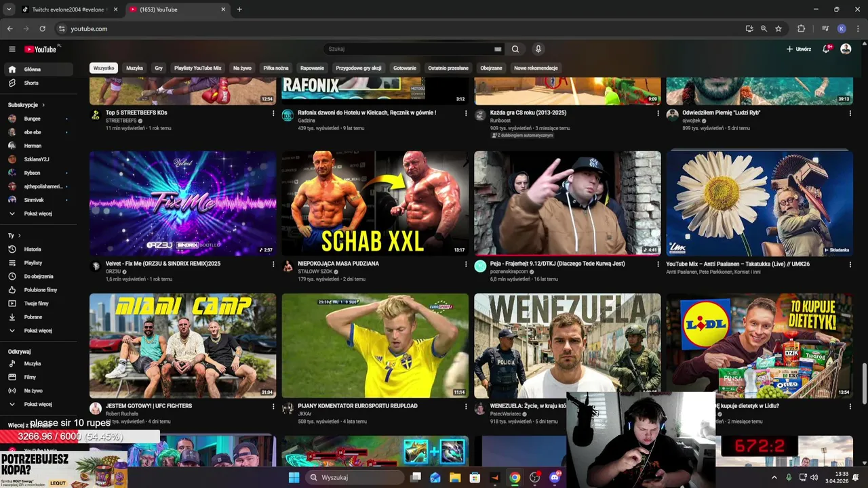
Task: Open the YouTube hamburger guide menu
Action: tap(12, 49)
